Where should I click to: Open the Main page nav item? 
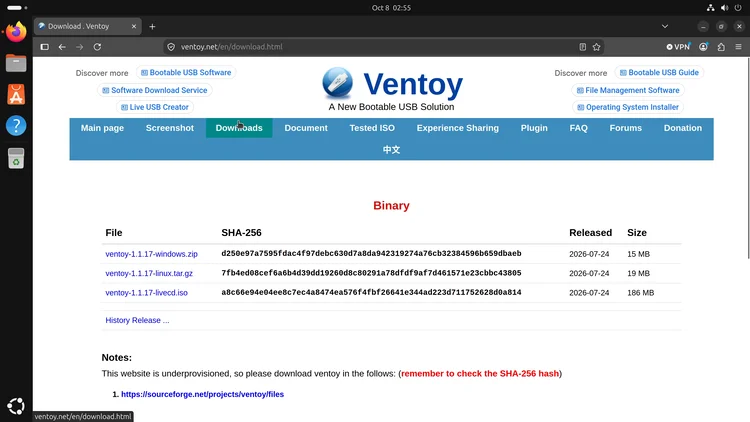[102, 128]
